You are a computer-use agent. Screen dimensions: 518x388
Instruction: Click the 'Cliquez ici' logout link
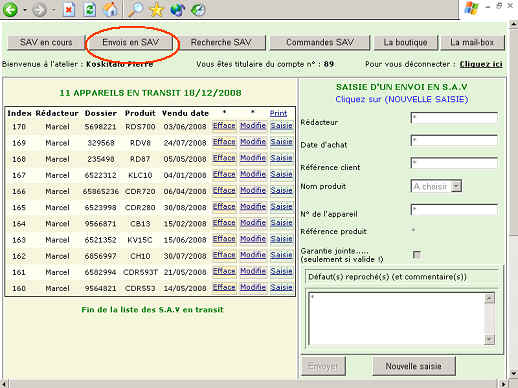click(481, 64)
